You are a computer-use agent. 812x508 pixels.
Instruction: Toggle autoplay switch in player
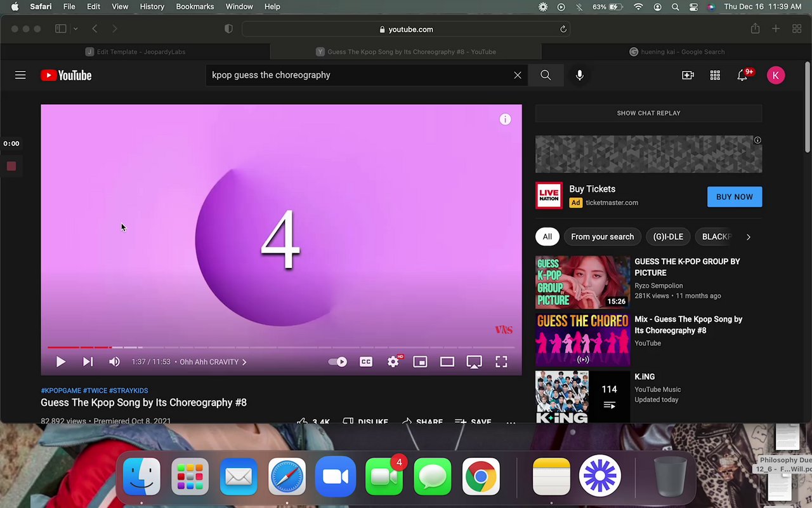click(337, 361)
